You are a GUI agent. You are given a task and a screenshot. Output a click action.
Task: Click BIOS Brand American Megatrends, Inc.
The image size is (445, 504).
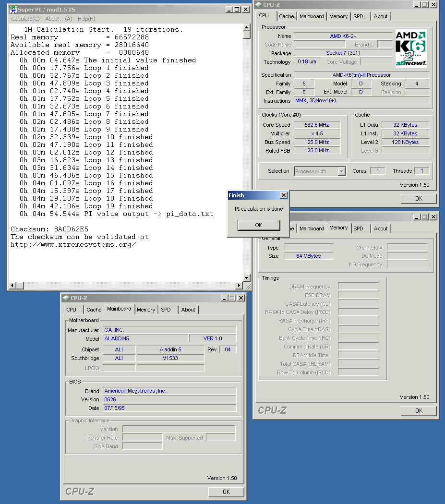coord(169,391)
